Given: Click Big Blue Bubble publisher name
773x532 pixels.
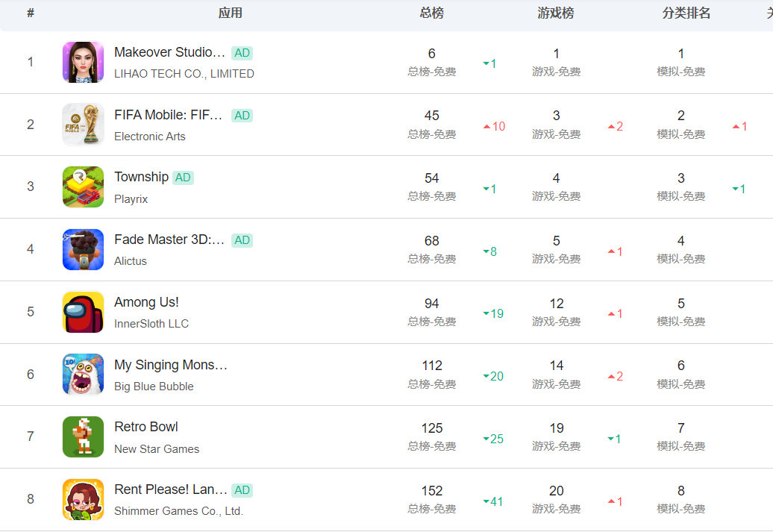Looking at the screenshot, I should pos(154,387).
